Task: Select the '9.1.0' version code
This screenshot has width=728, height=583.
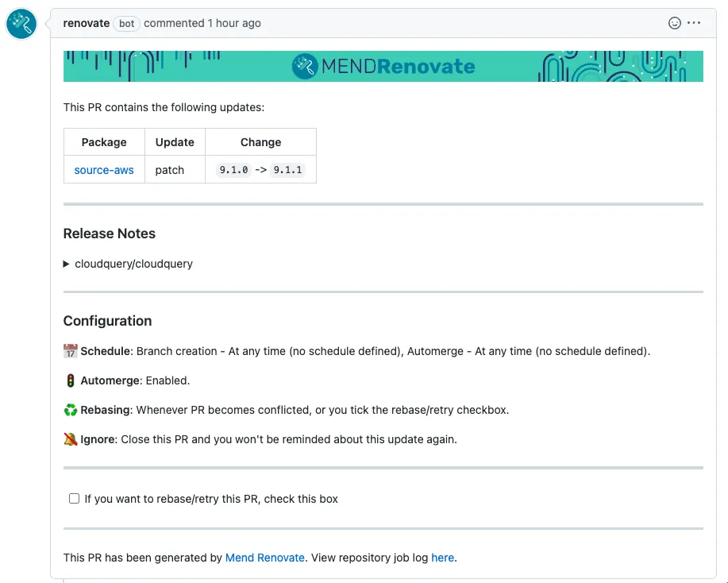Action: (233, 170)
